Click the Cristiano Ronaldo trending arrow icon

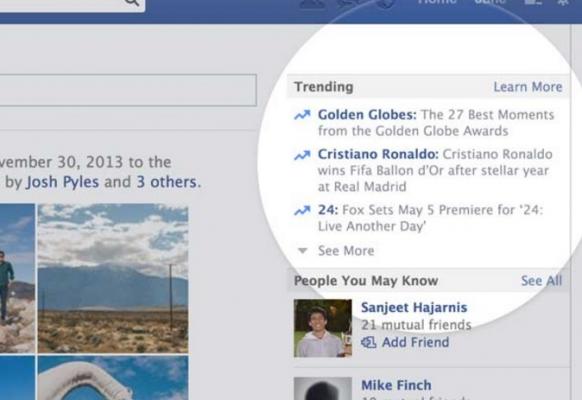pyautogui.click(x=302, y=155)
